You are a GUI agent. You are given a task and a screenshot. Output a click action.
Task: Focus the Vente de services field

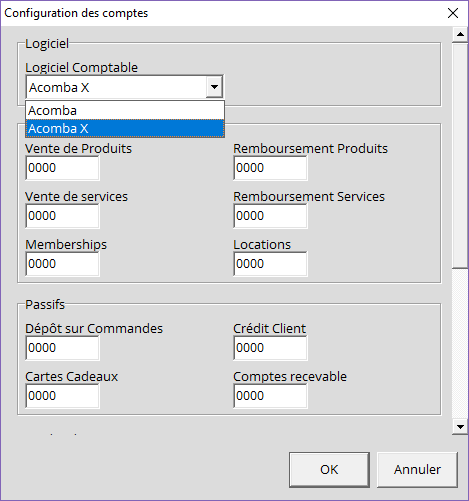[62, 216]
